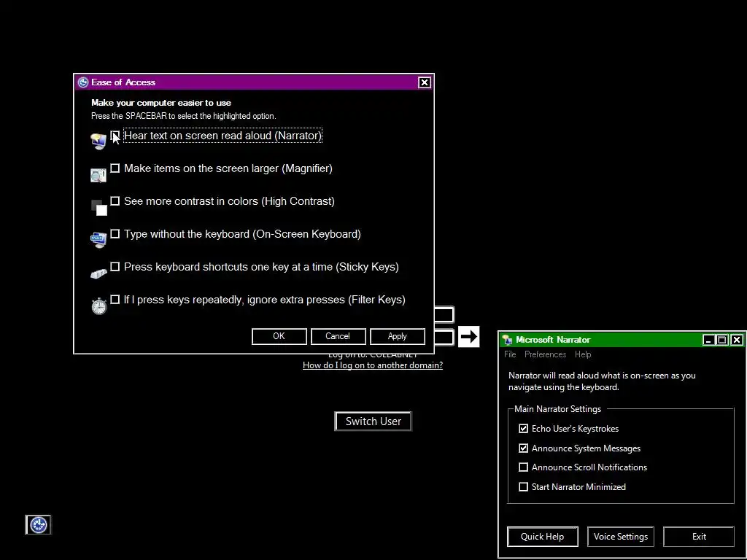Click the Microsoft Narrator title bar icon
The image size is (747, 560).
click(x=508, y=340)
